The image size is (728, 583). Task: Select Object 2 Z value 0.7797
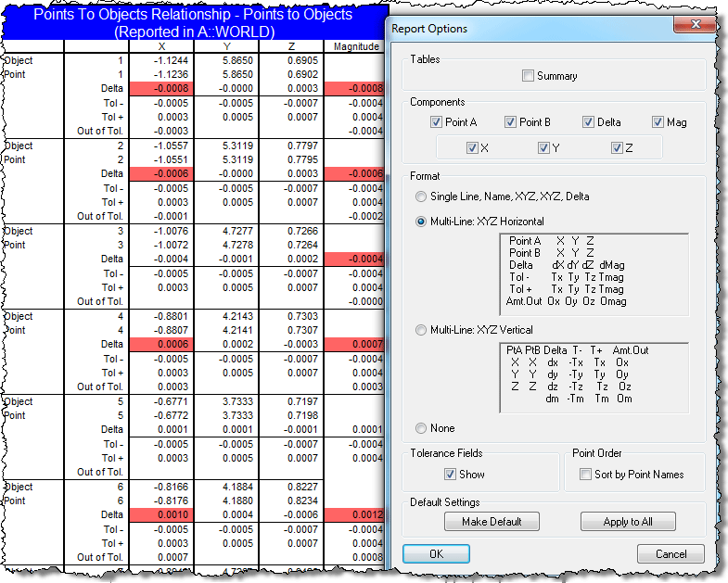(302, 146)
